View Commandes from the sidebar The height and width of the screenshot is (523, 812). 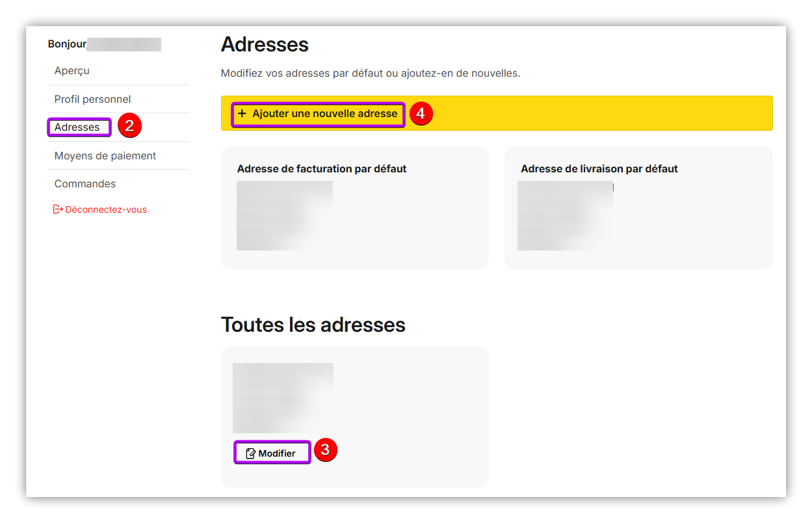pyautogui.click(x=85, y=184)
